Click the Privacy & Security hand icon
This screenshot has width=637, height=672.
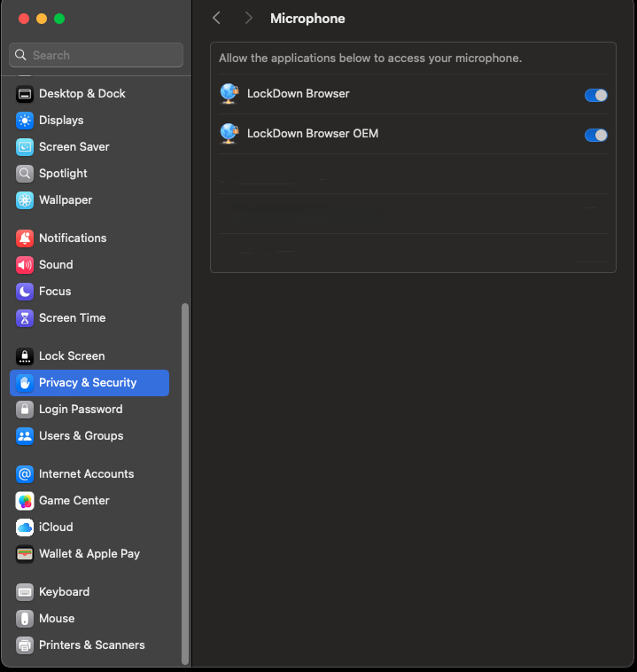(25, 383)
